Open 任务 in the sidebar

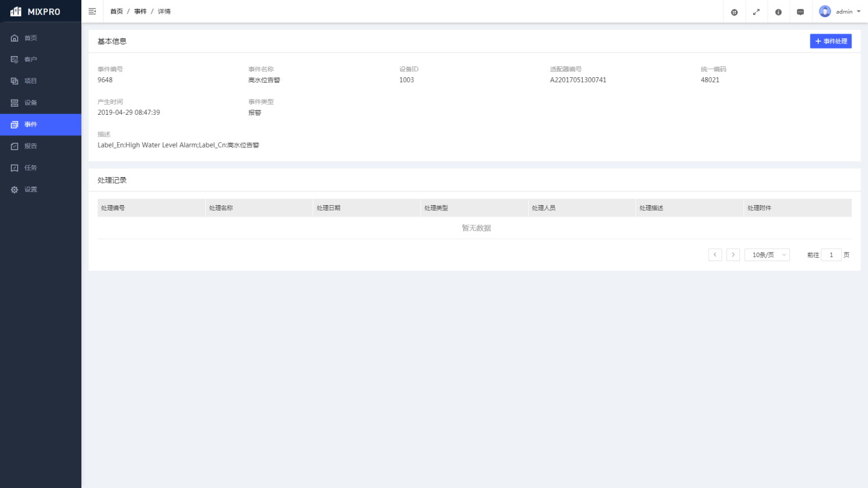31,168
